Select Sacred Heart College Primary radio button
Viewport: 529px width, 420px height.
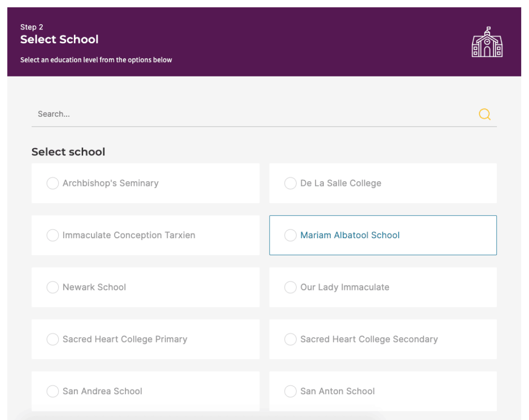click(53, 339)
